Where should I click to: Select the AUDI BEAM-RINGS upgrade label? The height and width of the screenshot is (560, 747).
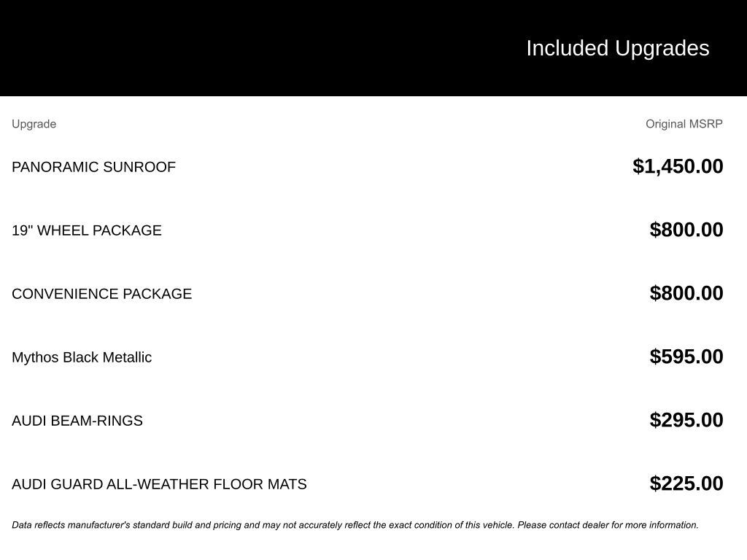77,421
